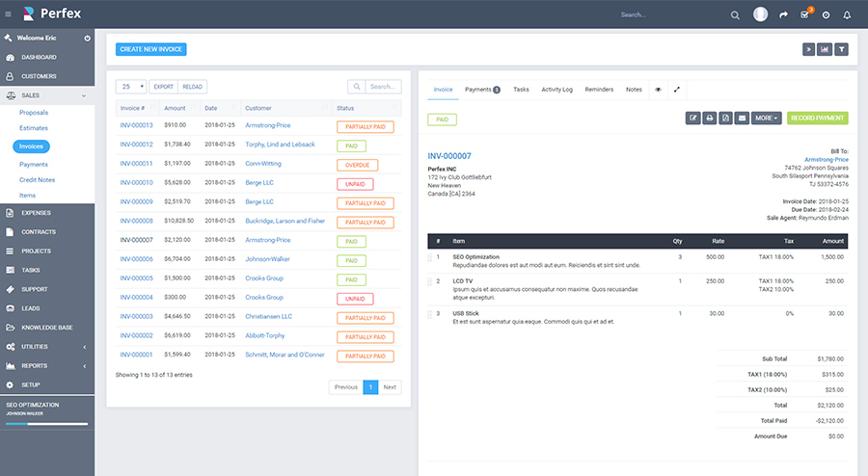Click the print invoice icon
868x476 pixels.
[x=709, y=118]
